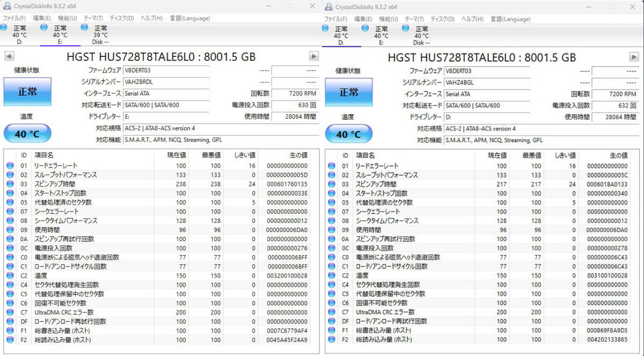Click the 632 回 power-on count field

tap(616, 106)
